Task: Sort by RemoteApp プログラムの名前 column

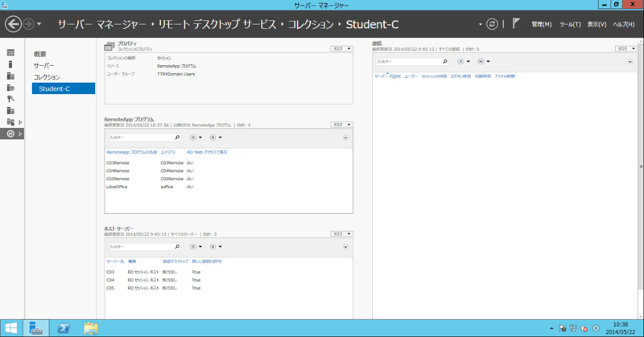Action: pyautogui.click(x=132, y=152)
